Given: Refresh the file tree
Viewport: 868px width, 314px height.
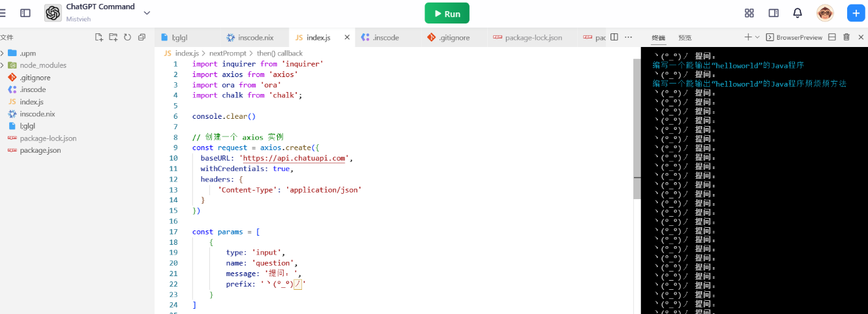Looking at the screenshot, I should pos(128,37).
